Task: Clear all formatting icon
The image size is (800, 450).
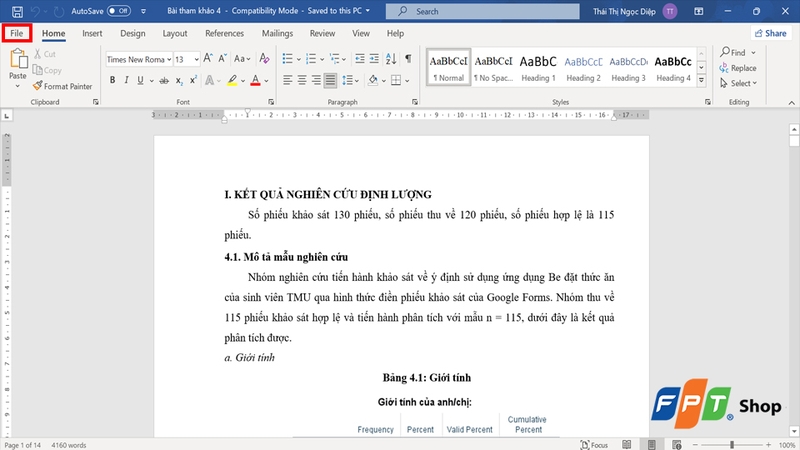Action: coord(264,59)
